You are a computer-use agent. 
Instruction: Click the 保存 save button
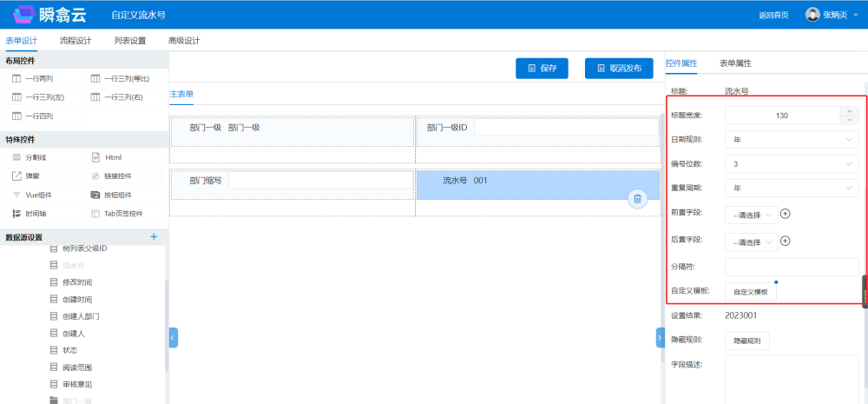[x=542, y=69]
